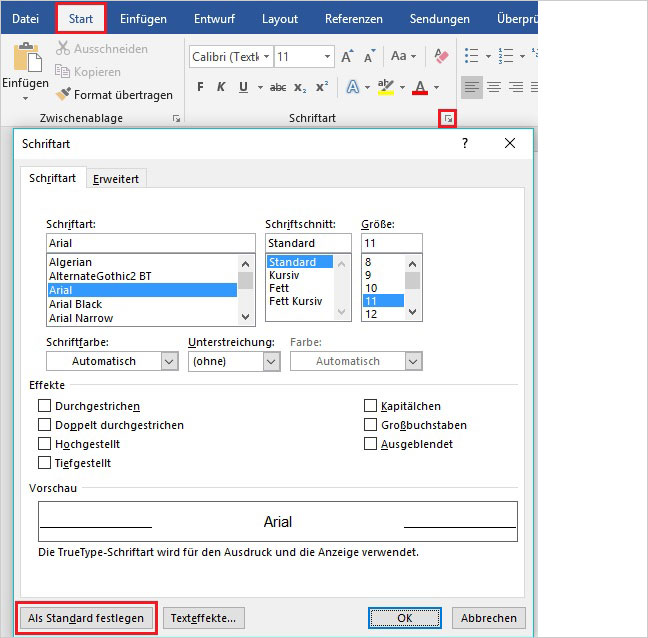
Task: Click the Kopieren copy icon
Action: click(62, 71)
